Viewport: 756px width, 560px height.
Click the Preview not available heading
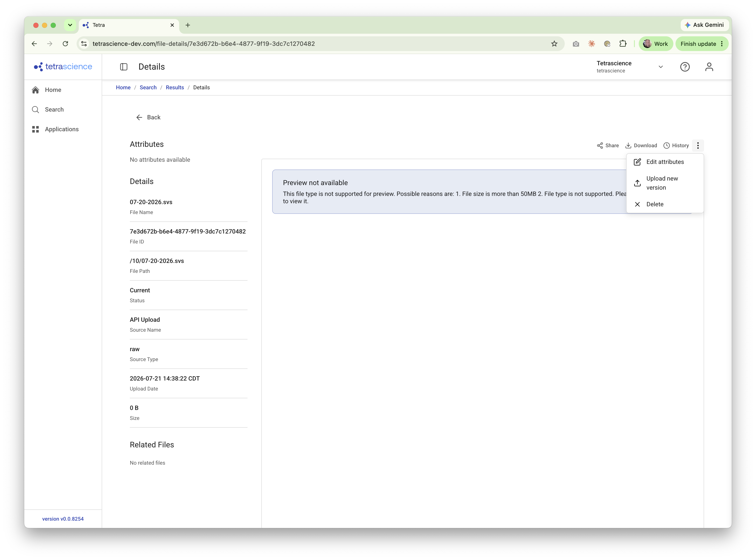point(315,183)
